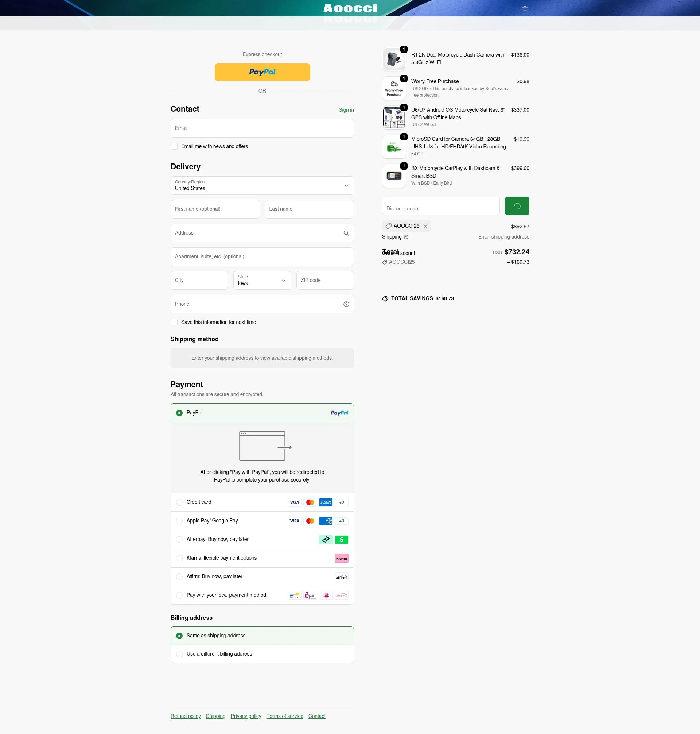Click the Discount code input field
700x734 pixels.
[x=441, y=206]
